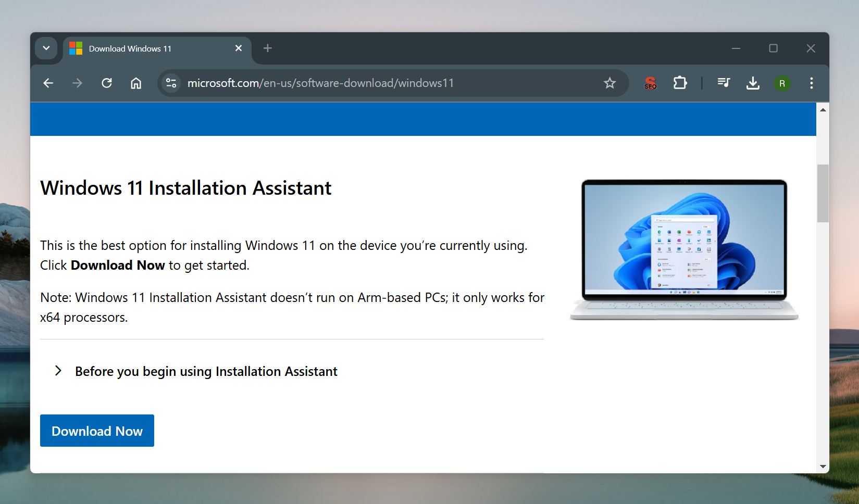The image size is (859, 504).
Task: Minimize the browser window
Action: (736, 48)
